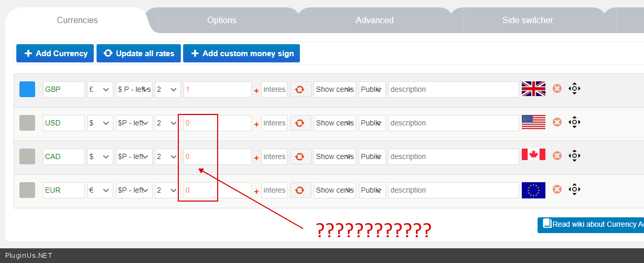Image resolution: width=644 pixels, height=263 pixels.
Task: Focus the EUR description field
Action: point(454,190)
